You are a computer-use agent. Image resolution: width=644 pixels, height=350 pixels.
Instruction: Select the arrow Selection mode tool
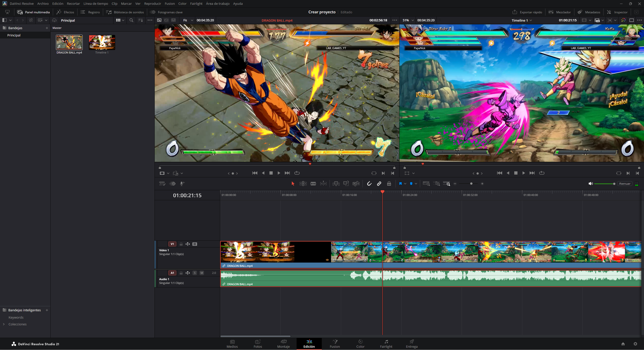point(293,184)
